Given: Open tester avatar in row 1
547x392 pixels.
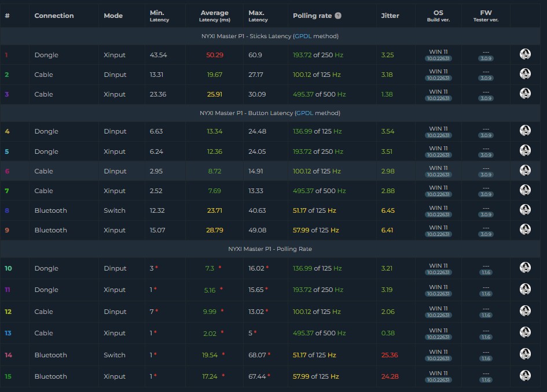Looking at the screenshot, I should pos(525,54).
